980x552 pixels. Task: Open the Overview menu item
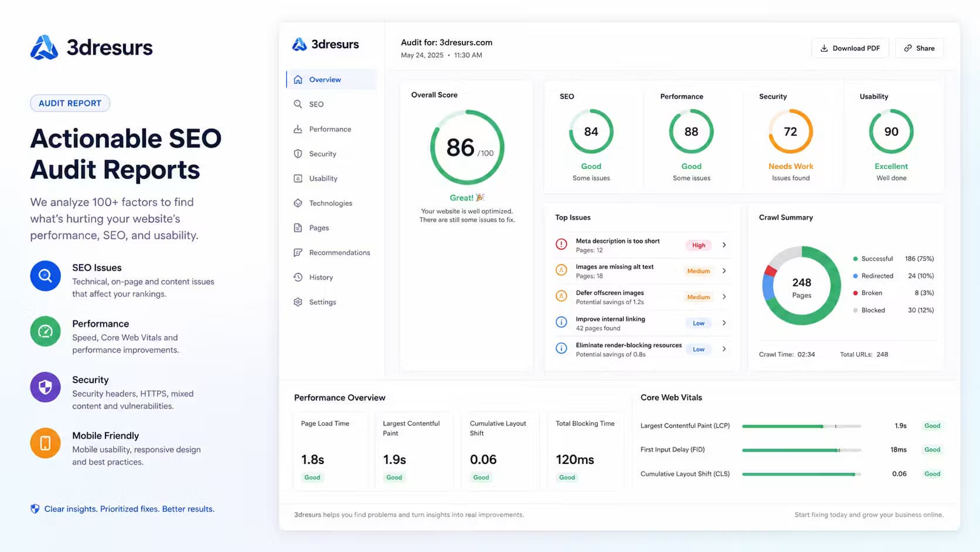click(331, 80)
